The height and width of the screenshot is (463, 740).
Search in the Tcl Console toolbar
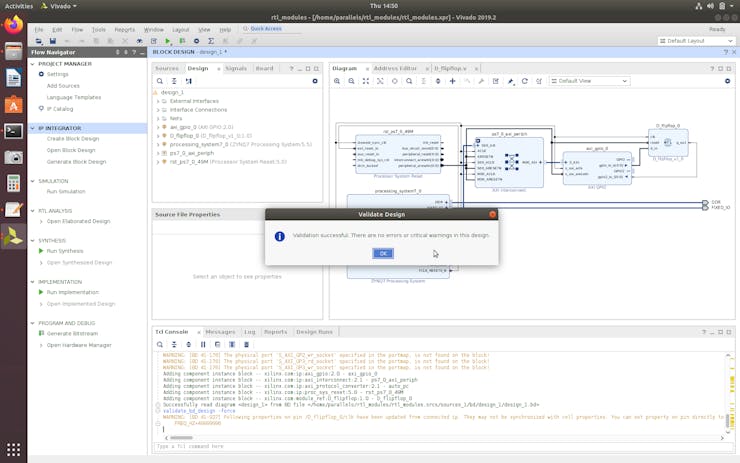(160, 344)
